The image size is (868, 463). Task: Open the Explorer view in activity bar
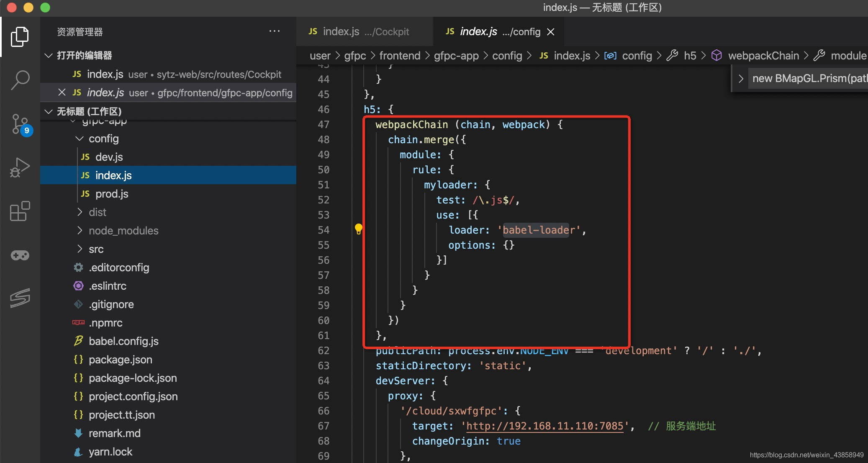coord(20,37)
